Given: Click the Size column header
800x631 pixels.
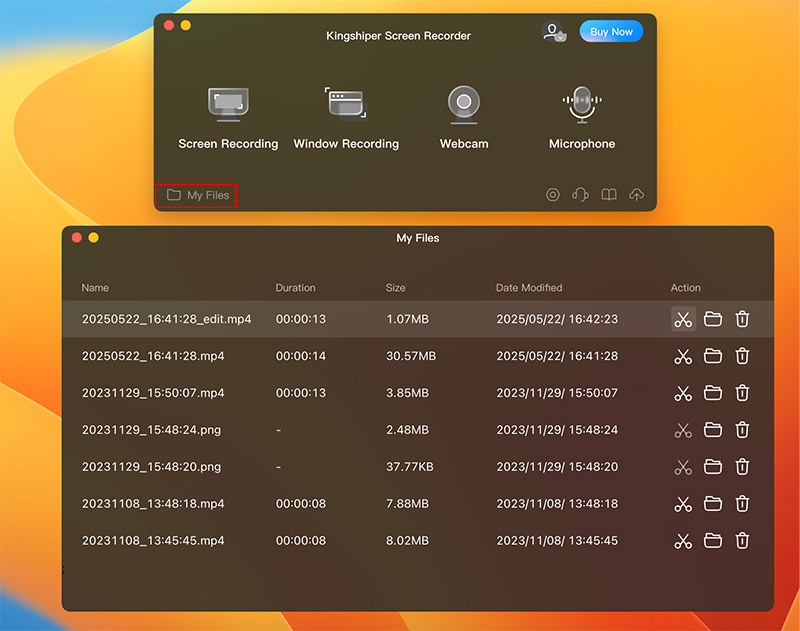Looking at the screenshot, I should point(395,288).
